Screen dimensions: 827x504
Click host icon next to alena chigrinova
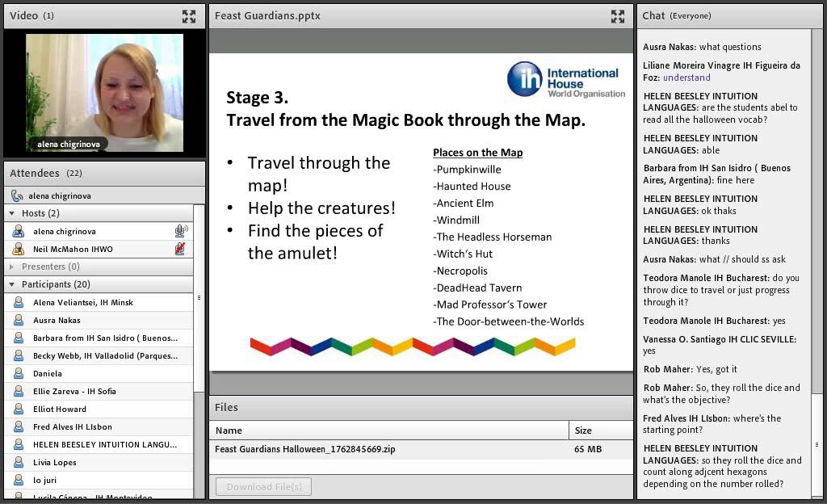(19, 232)
